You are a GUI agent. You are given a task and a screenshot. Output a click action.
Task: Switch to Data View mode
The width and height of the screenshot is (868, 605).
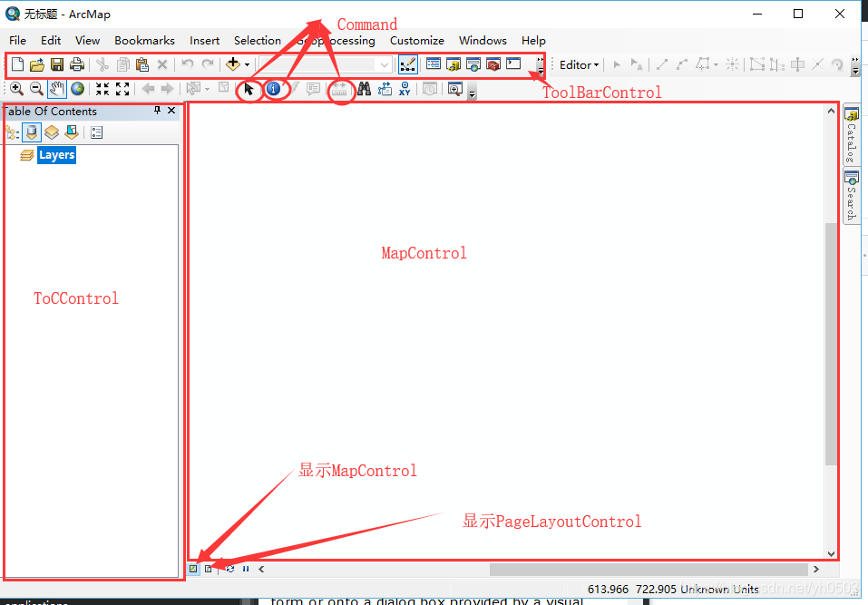pos(193,569)
